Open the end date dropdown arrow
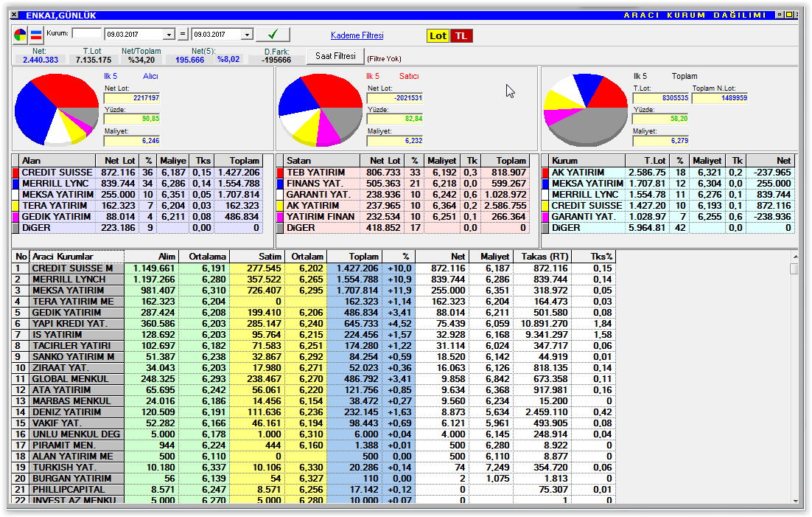 click(247, 35)
